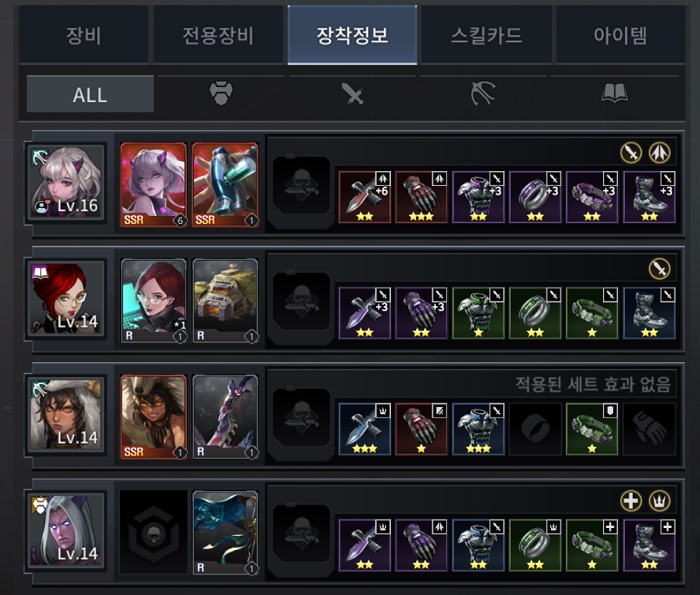Open the 스킬카드 tab

[x=486, y=35]
